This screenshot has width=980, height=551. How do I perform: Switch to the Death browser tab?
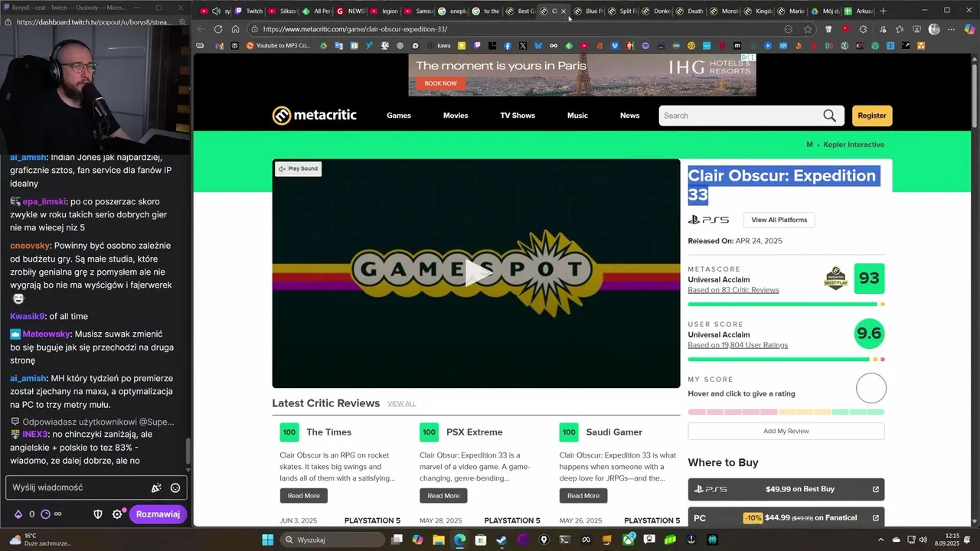coord(689,11)
